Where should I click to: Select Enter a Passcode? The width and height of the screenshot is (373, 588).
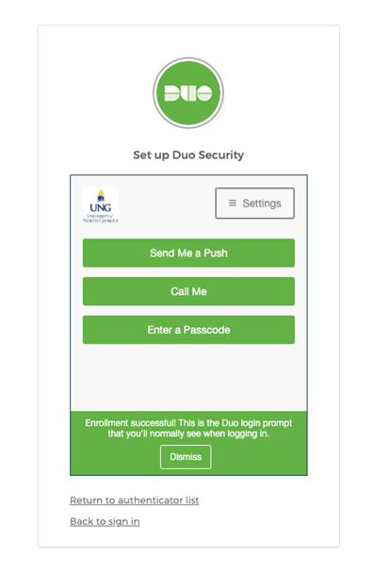click(188, 330)
